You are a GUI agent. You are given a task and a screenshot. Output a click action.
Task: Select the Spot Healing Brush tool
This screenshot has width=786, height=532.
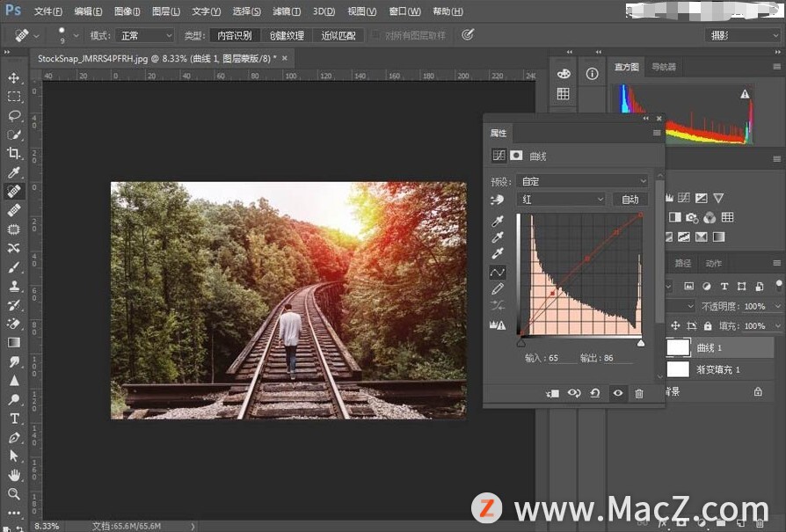tap(13, 191)
